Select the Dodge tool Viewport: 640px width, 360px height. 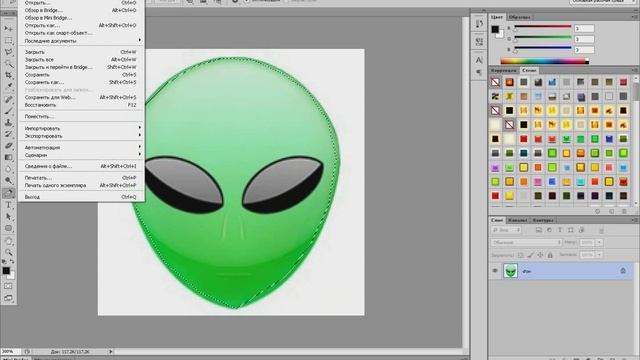pyautogui.click(x=8, y=180)
